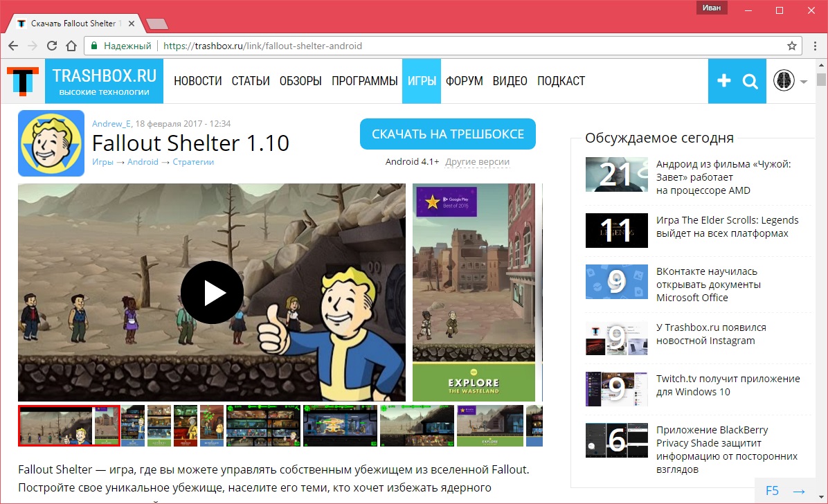The height and width of the screenshot is (504, 828).
Task: Open Chrome three-dot menu
Action: point(815,46)
